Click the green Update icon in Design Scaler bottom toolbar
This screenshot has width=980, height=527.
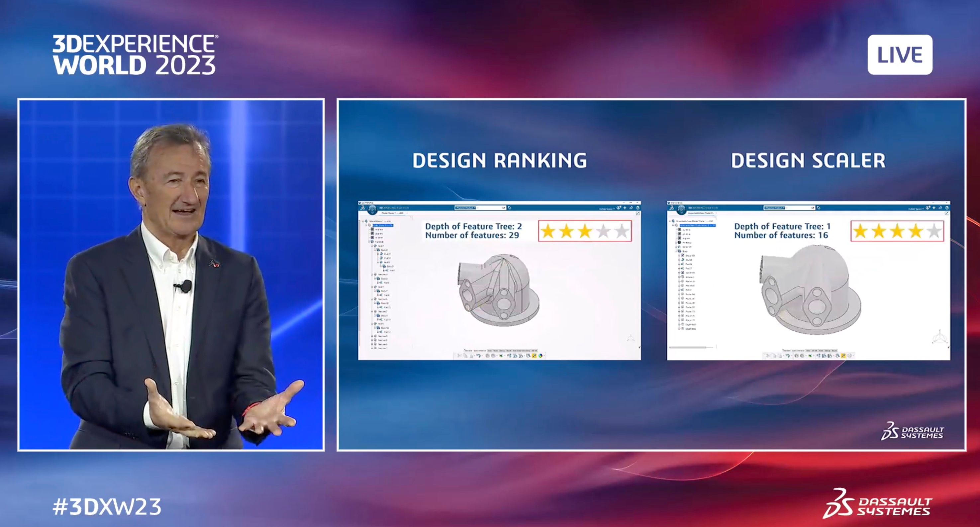(x=810, y=356)
